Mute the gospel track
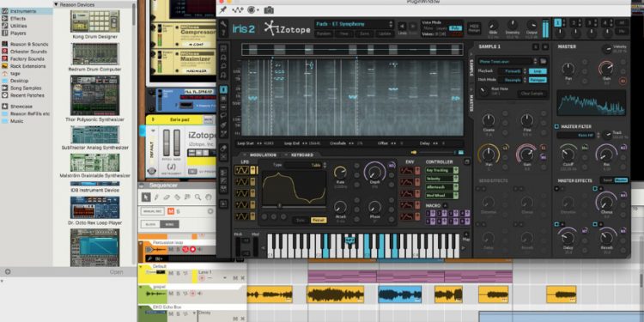This screenshot has width=644, height=322. click(171, 294)
